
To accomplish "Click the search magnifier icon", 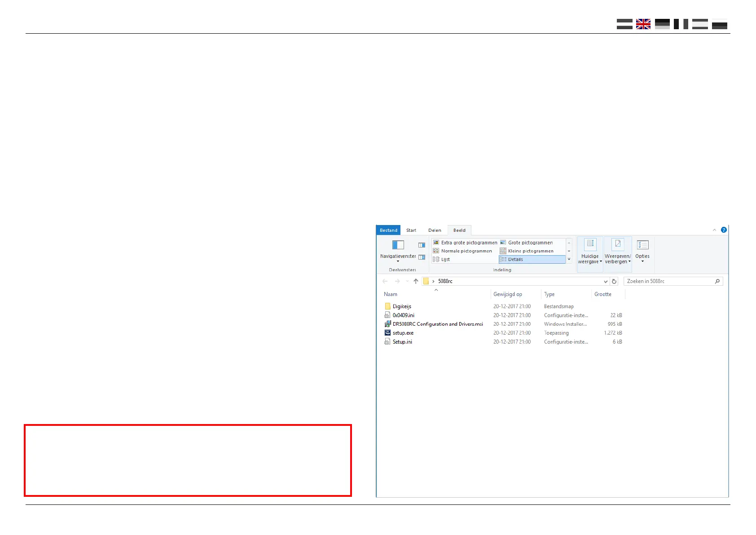I will (x=717, y=281).
